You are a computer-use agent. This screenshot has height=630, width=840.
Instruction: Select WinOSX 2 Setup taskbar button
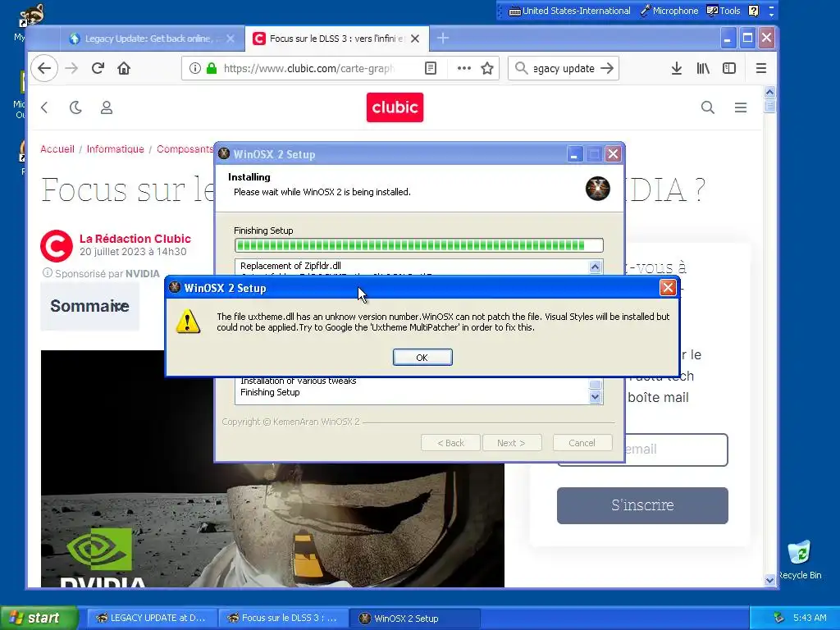click(414, 618)
